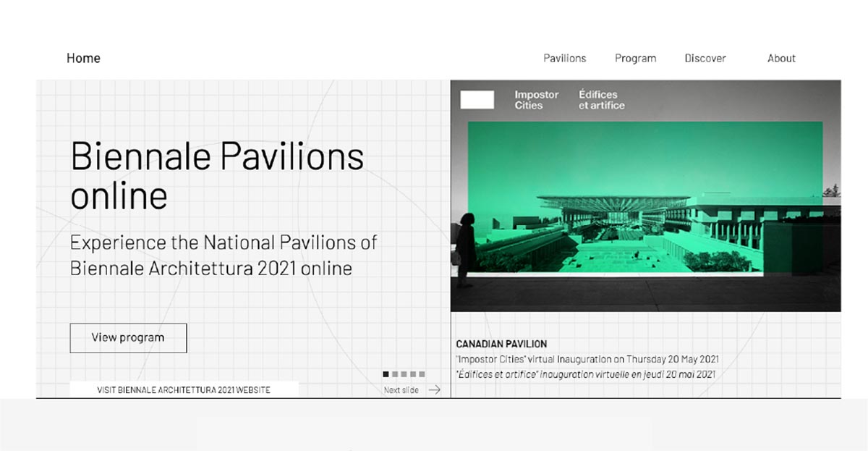Switch to the third slide indicator
Image resolution: width=868 pixels, height=451 pixels.
[404, 374]
